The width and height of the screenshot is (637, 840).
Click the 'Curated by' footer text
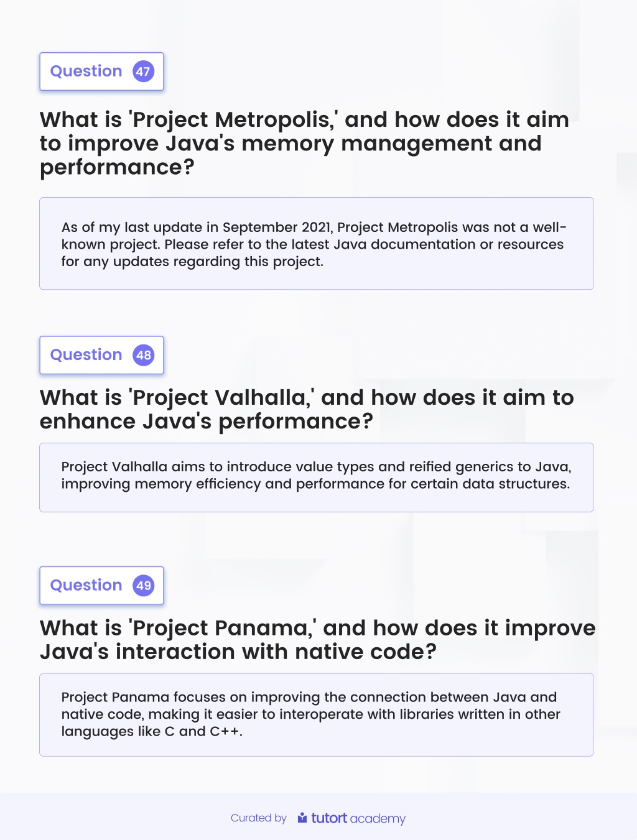point(258,818)
